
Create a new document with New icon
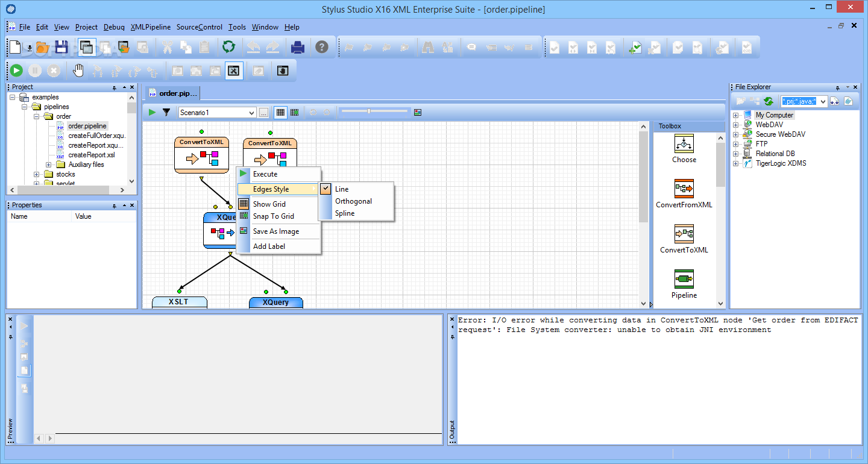[15, 47]
